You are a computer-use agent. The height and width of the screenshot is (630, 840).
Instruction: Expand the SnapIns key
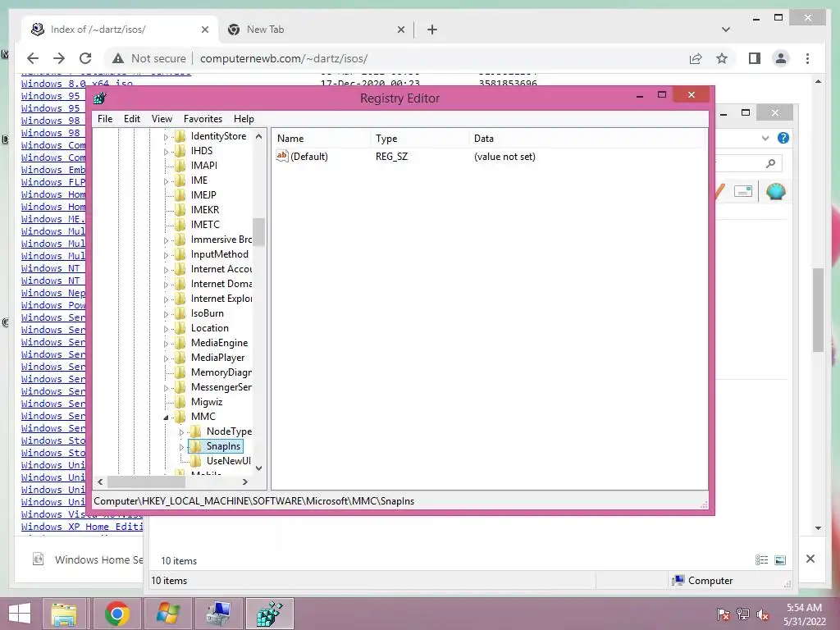181,447
